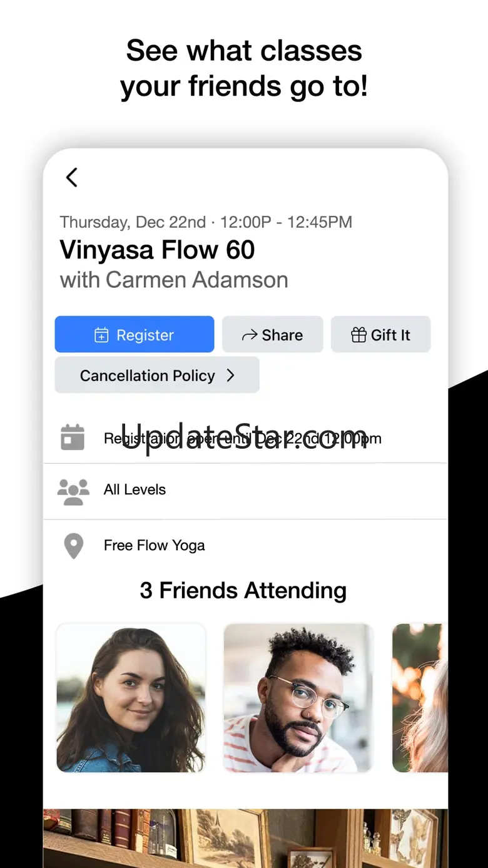
Task: Select the All Levels text
Action: (x=135, y=489)
